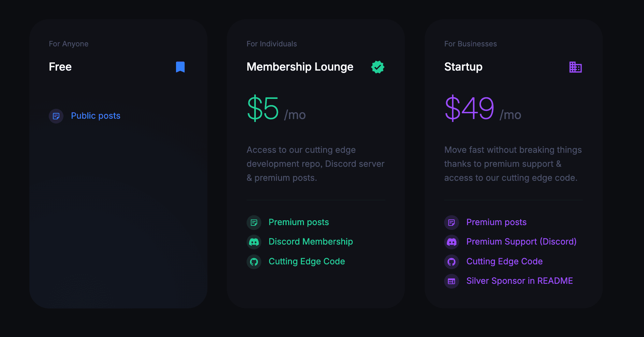The height and width of the screenshot is (337, 644).
Task: Click the purple GitHub icon in the Startup card
Action: click(x=452, y=262)
